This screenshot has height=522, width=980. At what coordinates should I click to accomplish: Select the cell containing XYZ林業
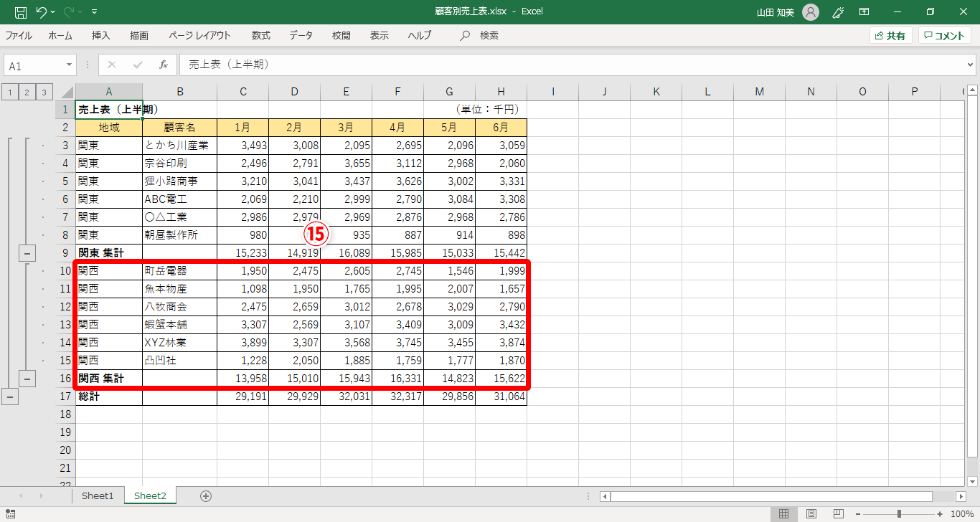coord(180,343)
